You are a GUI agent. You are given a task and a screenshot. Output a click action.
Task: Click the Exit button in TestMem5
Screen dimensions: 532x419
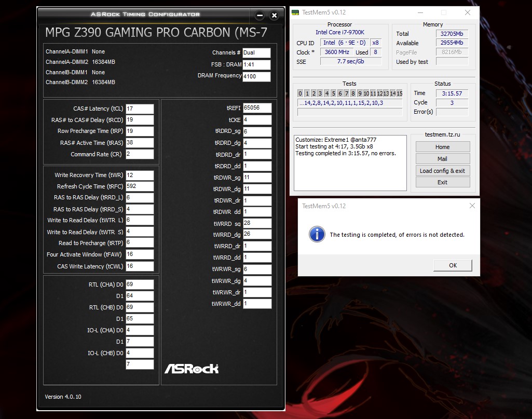pos(442,182)
